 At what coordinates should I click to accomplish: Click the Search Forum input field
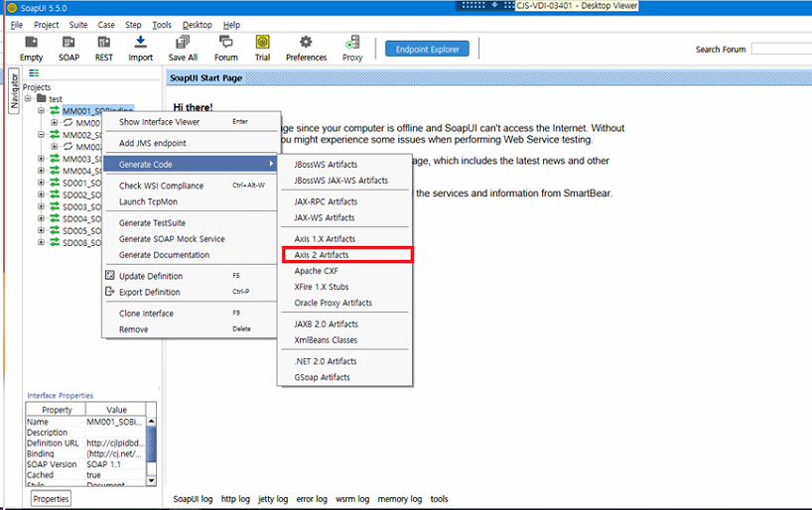coord(781,49)
